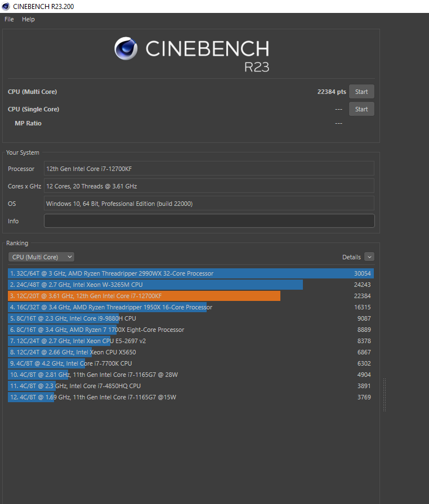429x504 pixels.
Task: Click the Cinebench app icon in title bar
Action: point(6,6)
